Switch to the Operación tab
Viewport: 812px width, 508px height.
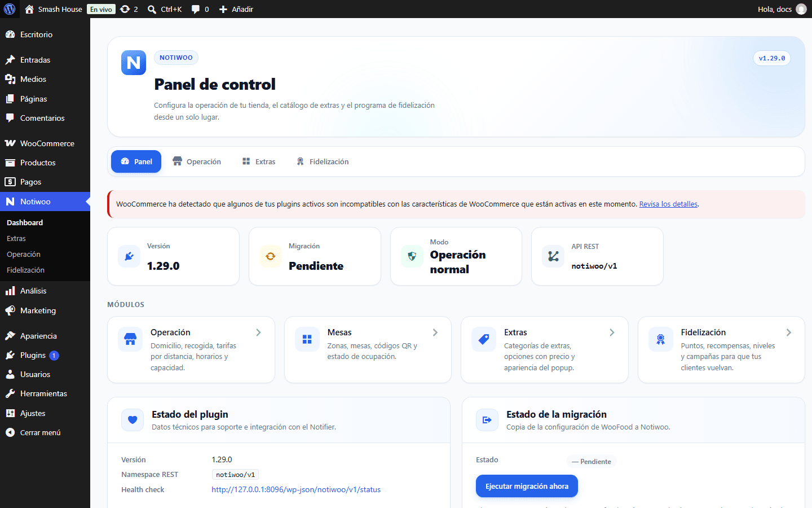coord(197,161)
